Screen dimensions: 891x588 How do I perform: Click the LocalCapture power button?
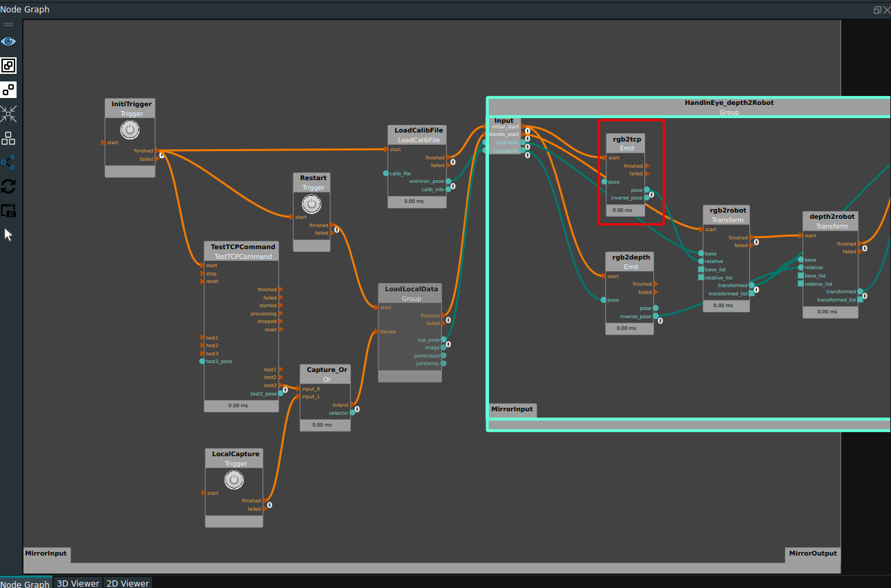tap(234, 480)
